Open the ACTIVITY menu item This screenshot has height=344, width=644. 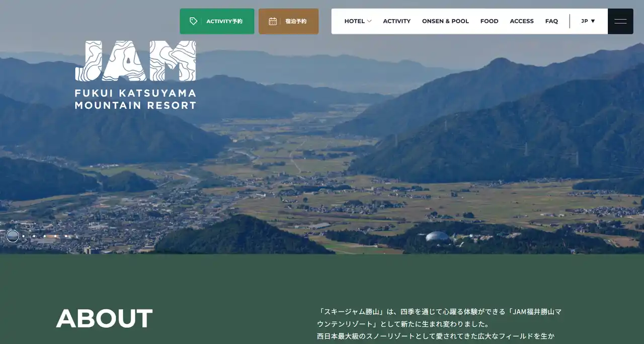[x=396, y=21]
